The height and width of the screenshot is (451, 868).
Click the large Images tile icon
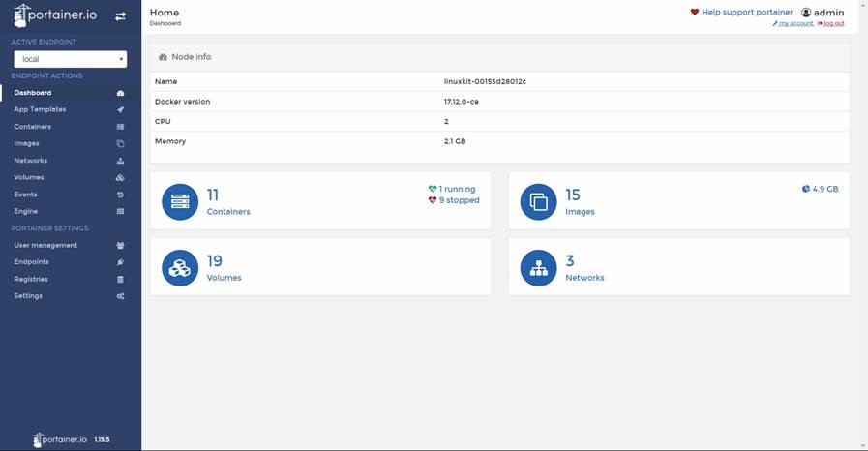[x=538, y=201]
